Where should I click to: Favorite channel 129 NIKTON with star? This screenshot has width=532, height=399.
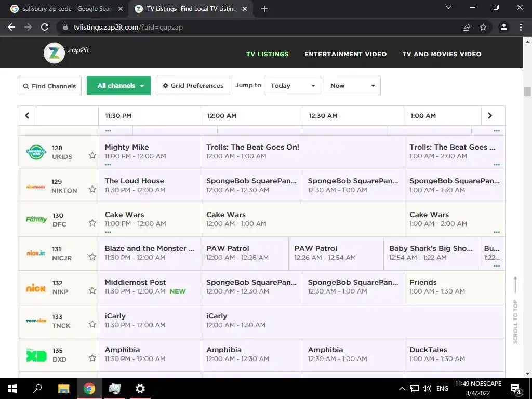point(92,189)
